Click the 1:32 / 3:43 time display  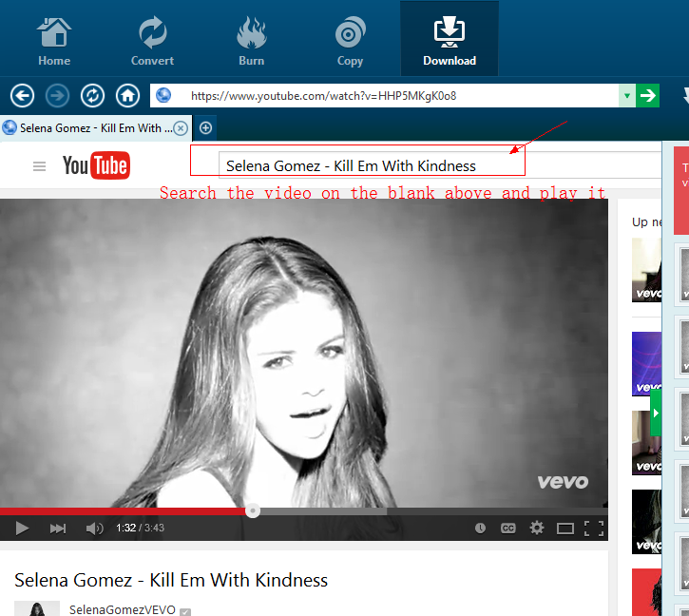coord(140,528)
